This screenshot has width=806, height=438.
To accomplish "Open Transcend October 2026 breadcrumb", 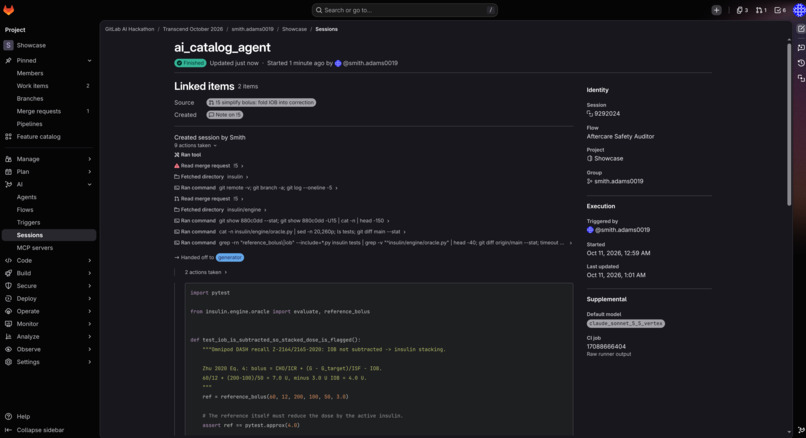I will pyautogui.click(x=193, y=29).
